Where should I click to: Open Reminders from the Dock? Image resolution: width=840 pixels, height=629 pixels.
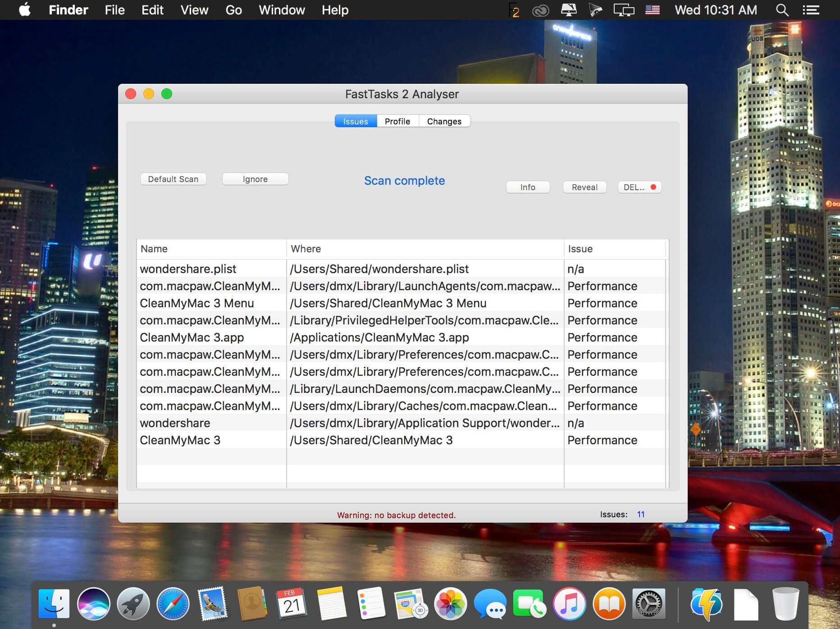(371, 603)
